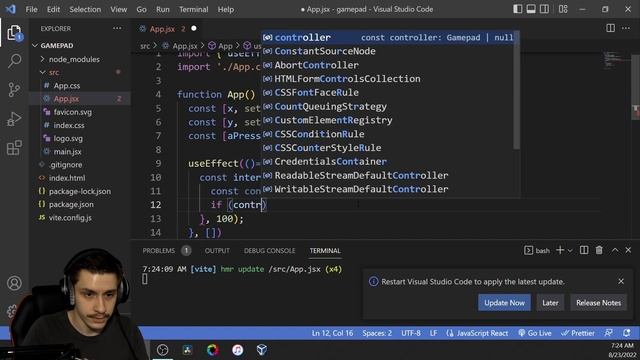
Task: Open the iTunes taskbar icon
Action: pos(238,350)
